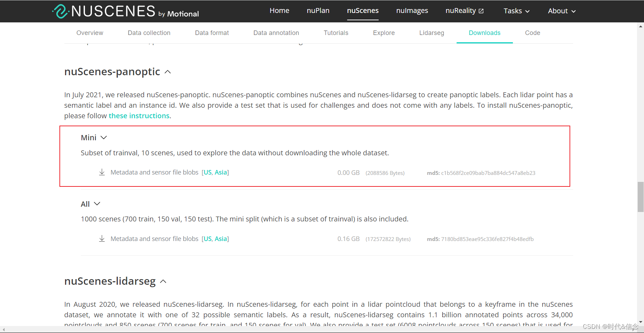Click the nuScenes logo icon

60,11
